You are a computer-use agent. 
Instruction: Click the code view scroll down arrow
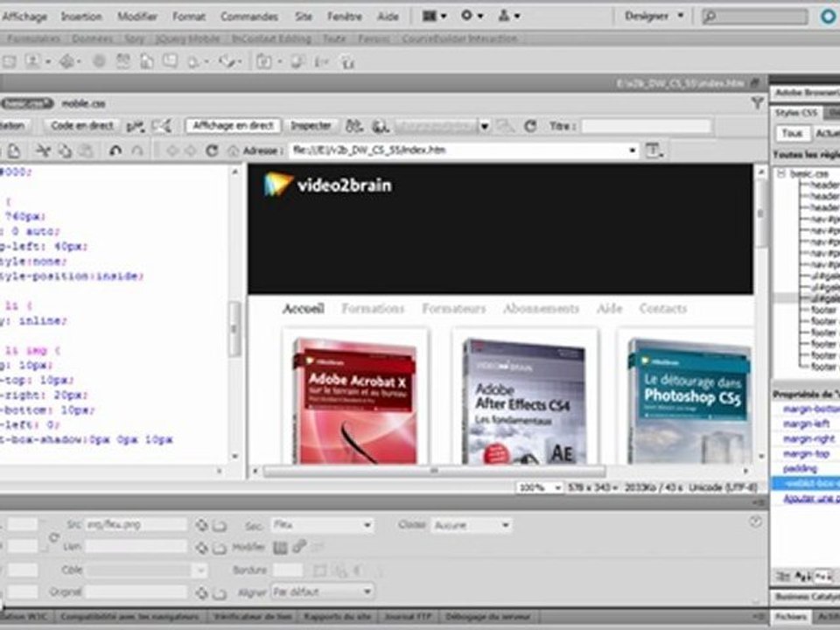click(234, 457)
